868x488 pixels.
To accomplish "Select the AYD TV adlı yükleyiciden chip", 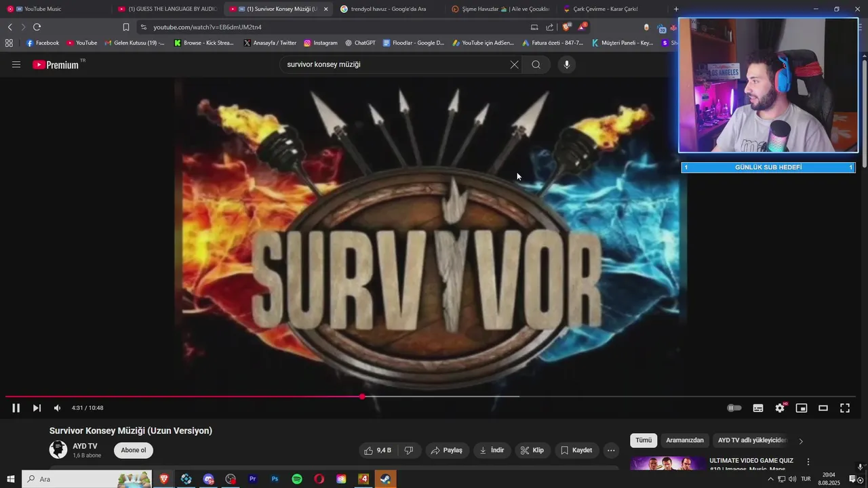I will [x=751, y=441].
